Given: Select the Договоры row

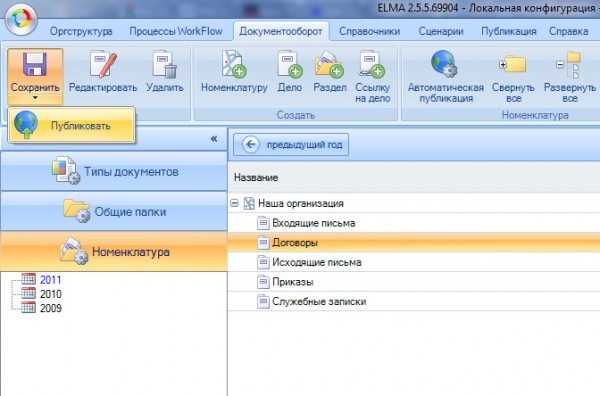Looking at the screenshot, I should [414, 243].
